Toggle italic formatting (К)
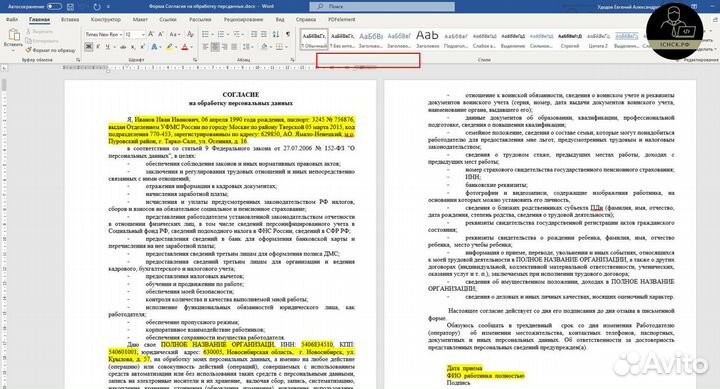This screenshot has height=389, width=720. click(98, 47)
